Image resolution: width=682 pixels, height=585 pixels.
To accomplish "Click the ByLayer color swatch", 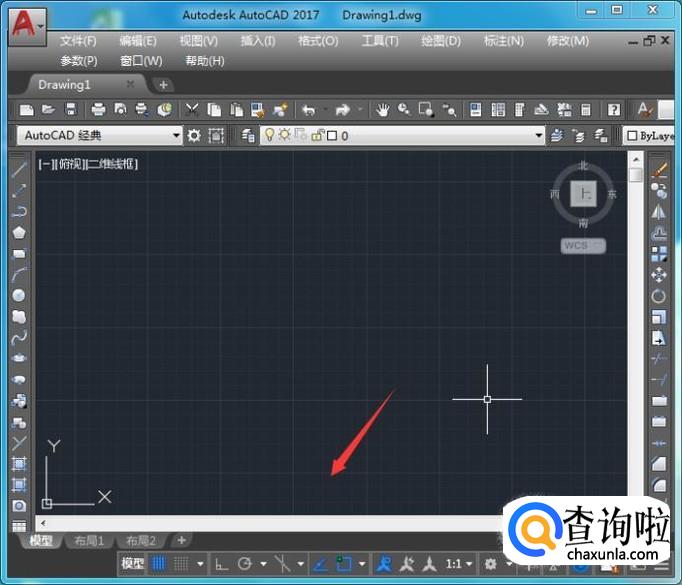I will [x=632, y=135].
